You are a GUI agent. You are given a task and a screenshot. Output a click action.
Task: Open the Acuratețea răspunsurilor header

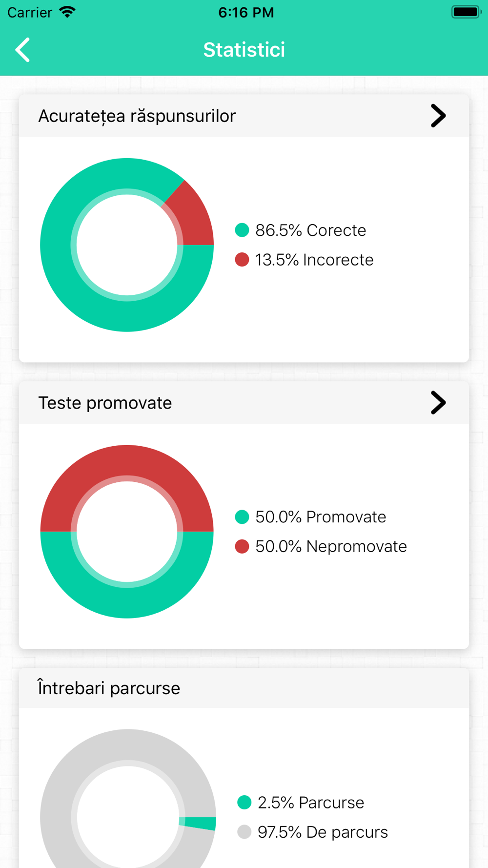pos(137,116)
